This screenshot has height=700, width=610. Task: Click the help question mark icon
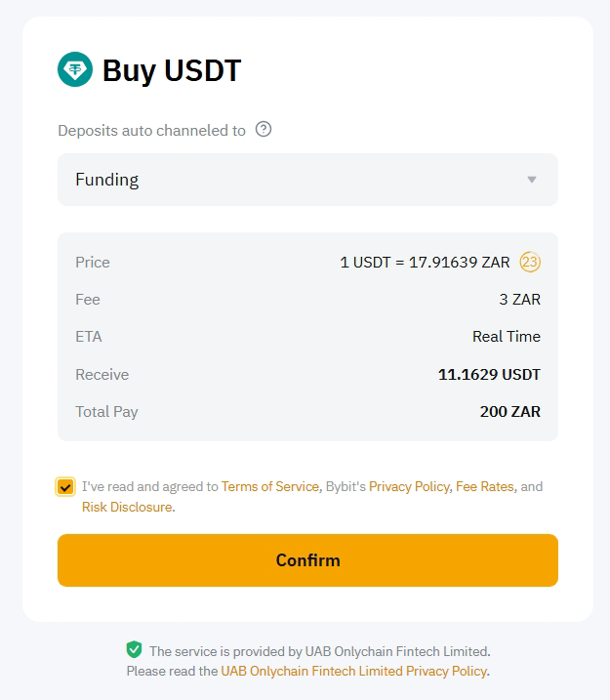pyautogui.click(x=263, y=129)
